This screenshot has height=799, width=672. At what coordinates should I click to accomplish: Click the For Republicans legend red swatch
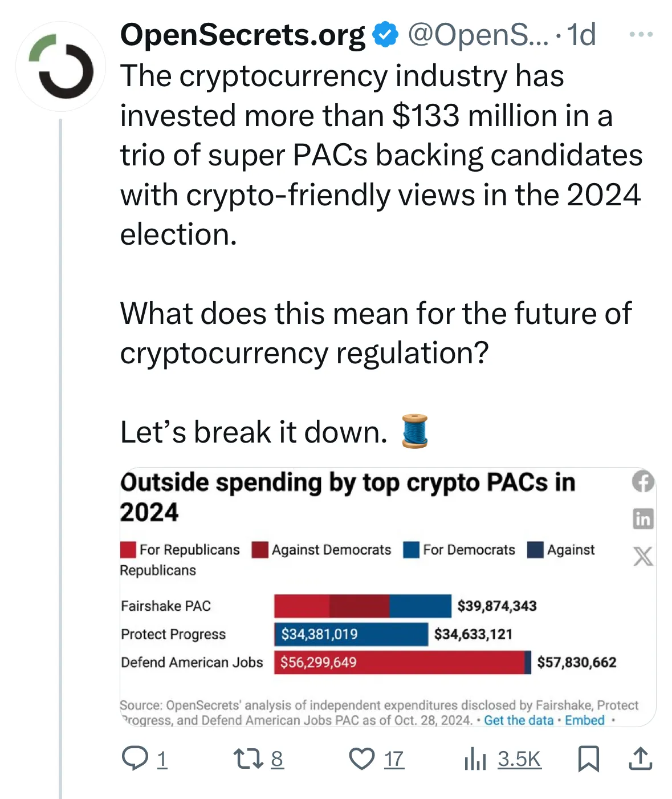pyautogui.click(x=128, y=550)
